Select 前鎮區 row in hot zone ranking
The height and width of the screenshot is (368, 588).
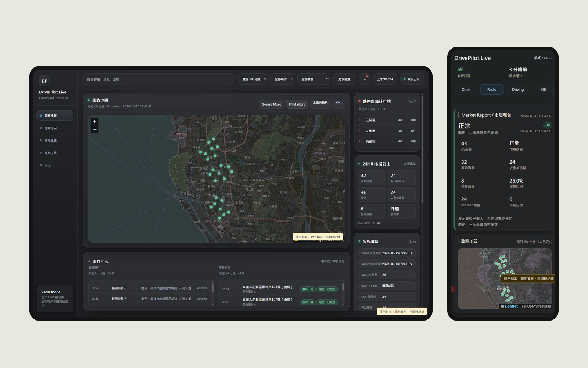pyautogui.click(x=387, y=141)
